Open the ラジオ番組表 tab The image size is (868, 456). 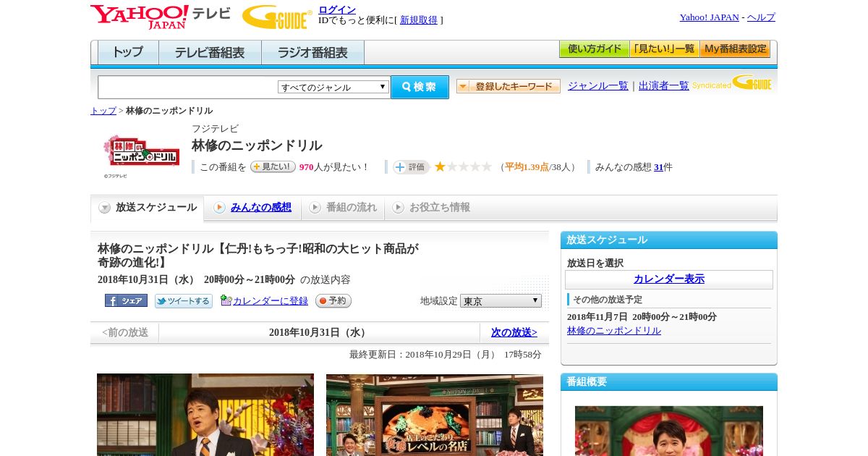pos(312,53)
